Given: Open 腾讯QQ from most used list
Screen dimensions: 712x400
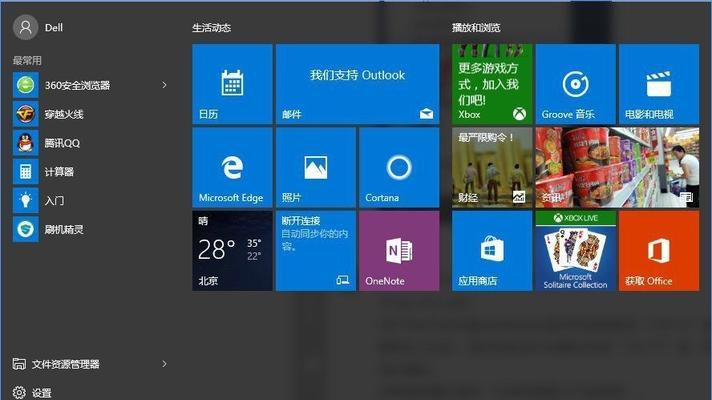Looking at the screenshot, I should (x=91, y=143).
